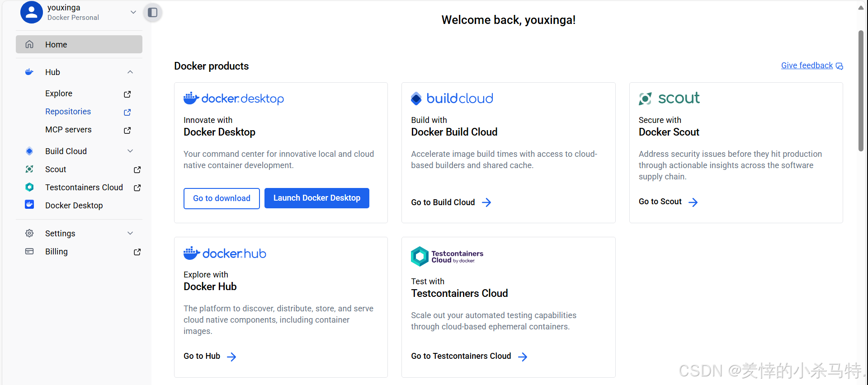This screenshot has width=868, height=385.
Task: Open the external link icon beside Explore
Action: point(127,94)
